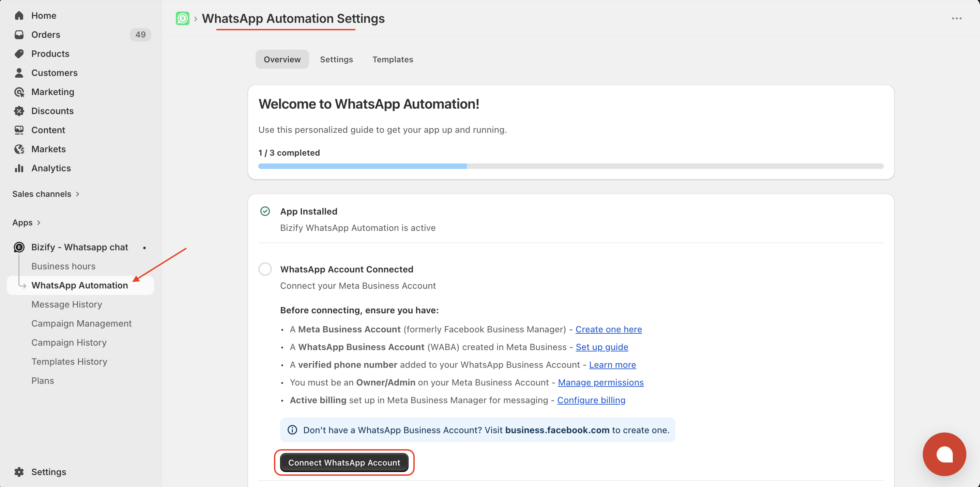Click the Content image icon

19,130
